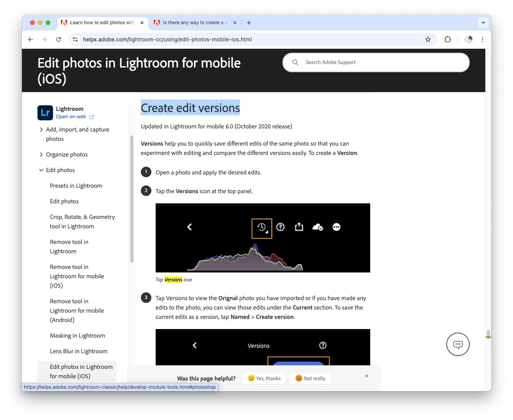Image resolution: width=513 pixels, height=420 pixels.
Task: Click the neutral face icon in Not really
Action: [299, 378]
